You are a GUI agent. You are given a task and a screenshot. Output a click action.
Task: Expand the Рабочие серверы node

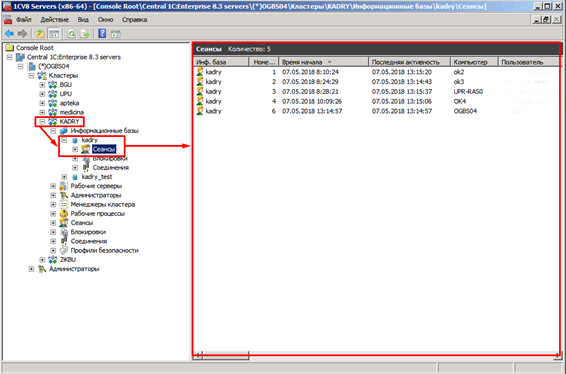tap(53, 186)
